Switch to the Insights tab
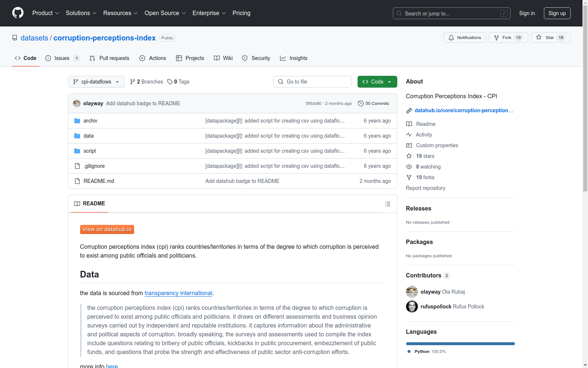This screenshot has width=588, height=368. click(x=294, y=58)
